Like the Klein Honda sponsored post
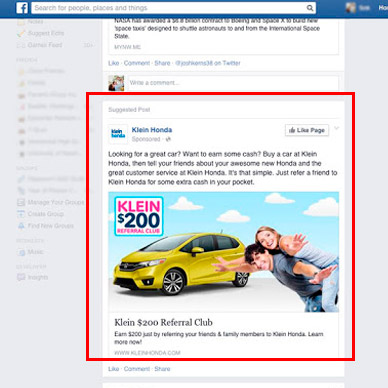The height and width of the screenshot is (388, 388). [x=114, y=369]
